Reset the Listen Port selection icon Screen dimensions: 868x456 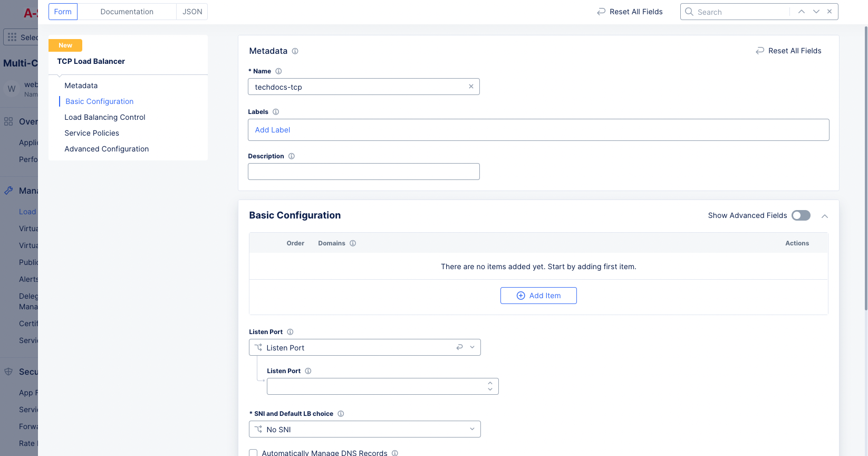coord(459,347)
